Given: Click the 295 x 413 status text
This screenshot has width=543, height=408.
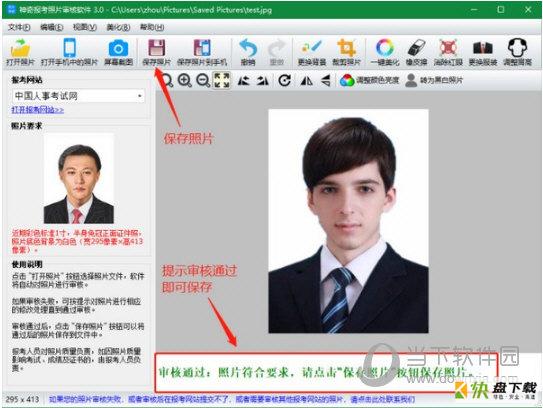Looking at the screenshot, I should click(x=22, y=399).
